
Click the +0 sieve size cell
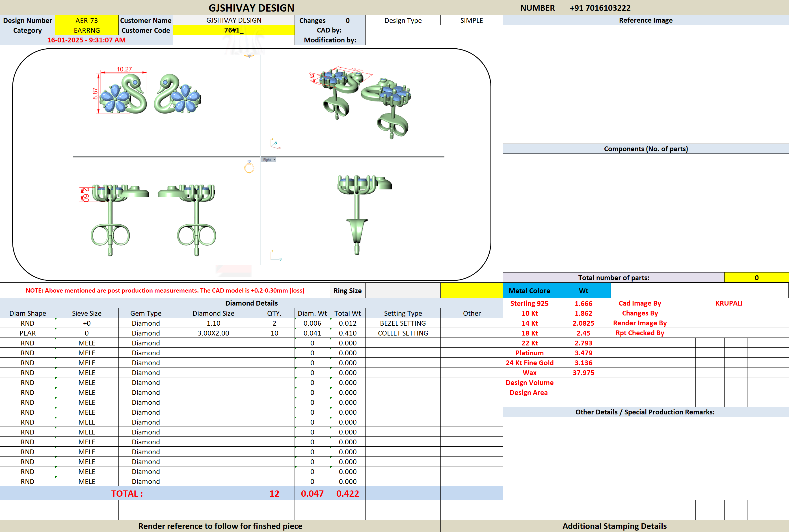click(87, 323)
